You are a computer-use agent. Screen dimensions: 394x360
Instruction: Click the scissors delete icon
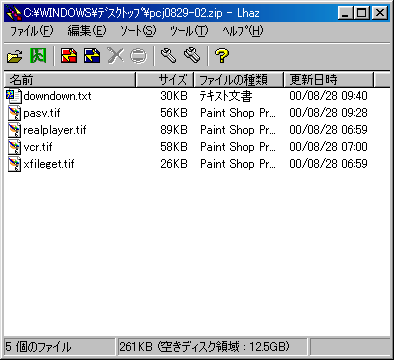coord(115,56)
